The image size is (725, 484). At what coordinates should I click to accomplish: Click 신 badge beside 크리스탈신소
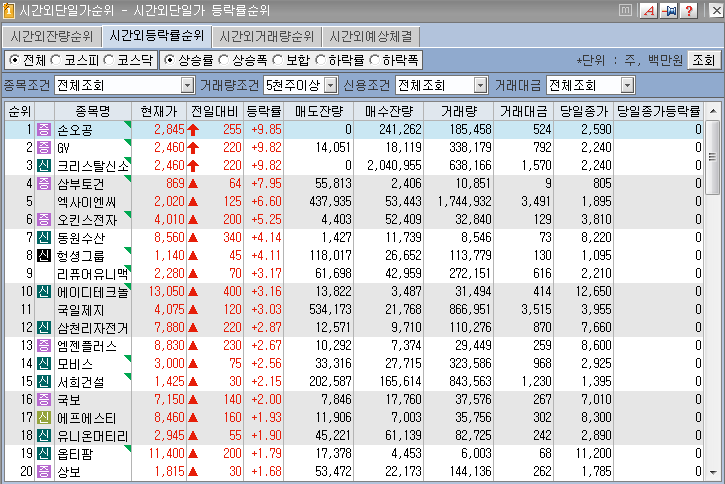pyautogui.click(x=44, y=165)
